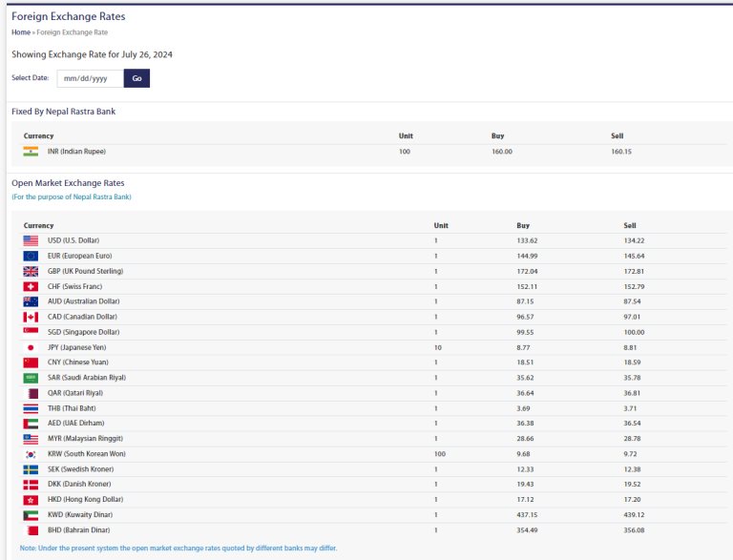Click the Canadian Dollar flag icon
Viewport: 733px width, 560px height.
pyautogui.click(x=31, y=317)
